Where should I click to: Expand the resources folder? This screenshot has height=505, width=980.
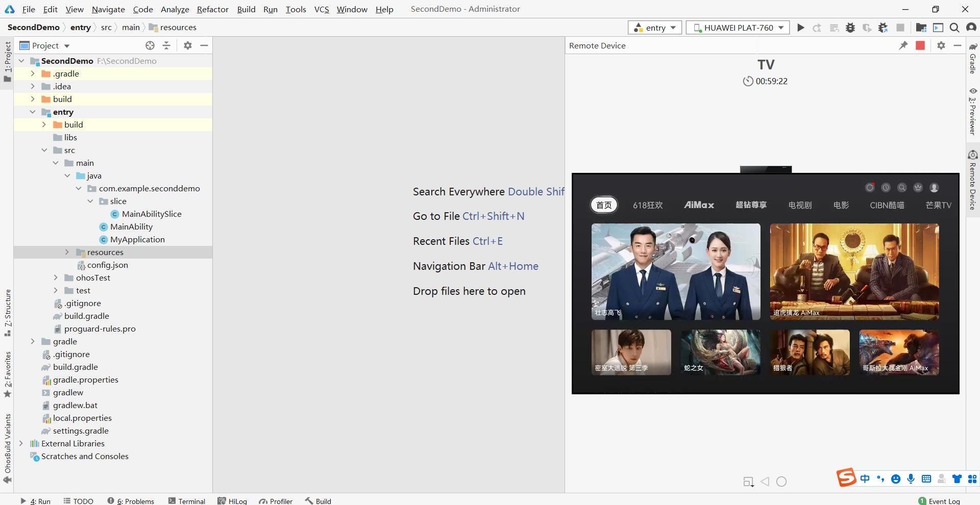point(67,252)
